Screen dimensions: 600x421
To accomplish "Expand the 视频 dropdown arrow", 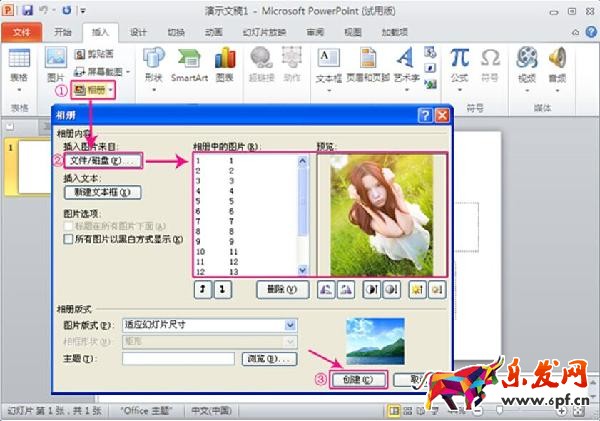I will [x=527, y=91].
